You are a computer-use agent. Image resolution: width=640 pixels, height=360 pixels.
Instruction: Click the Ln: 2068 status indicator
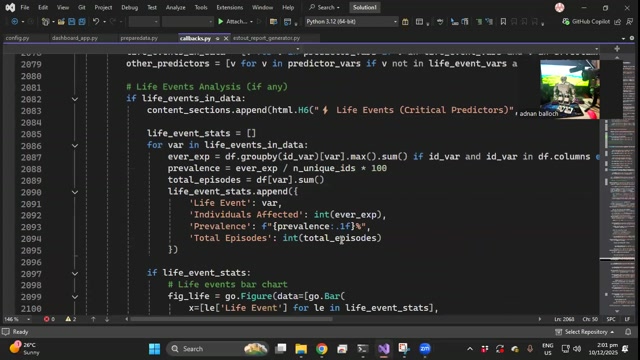click(x=564, y=319)
